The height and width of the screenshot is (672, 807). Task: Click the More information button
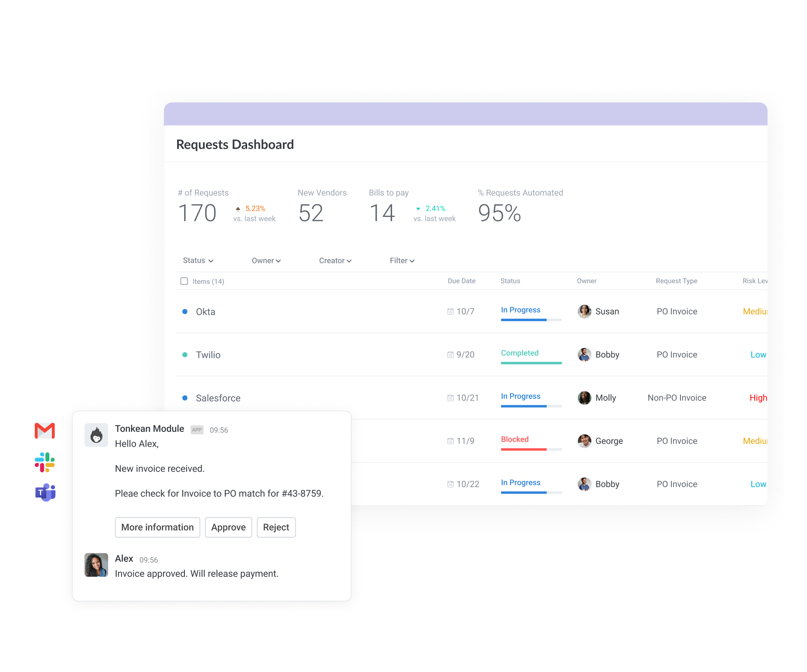(x=157, y=527)
